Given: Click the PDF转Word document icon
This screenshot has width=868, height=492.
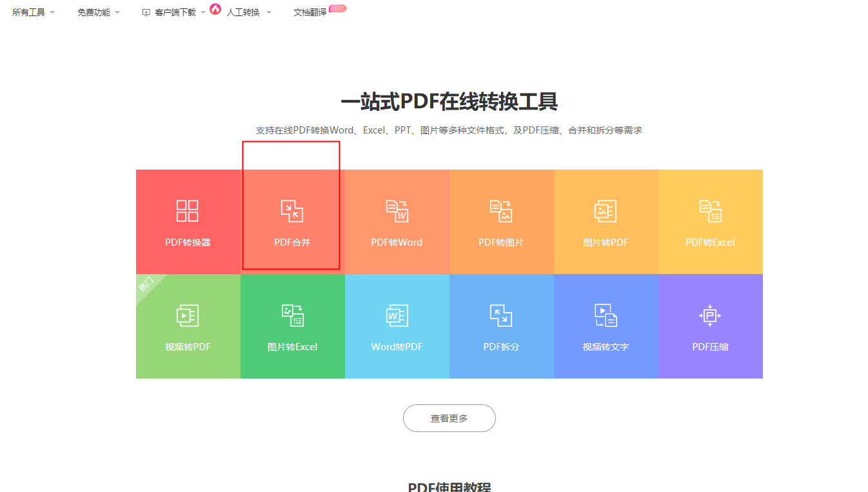Looking at the screenshot, I should (x=397, y=211).
